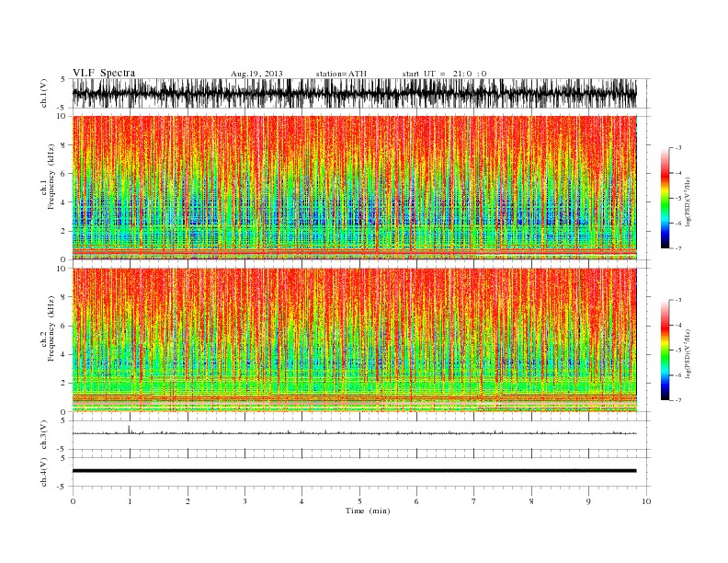This screenshot has width=728, height=563.
Task: Click the "6" kHz tick on the ch.2 frequency axis
Action: click(x=63, y=326)
